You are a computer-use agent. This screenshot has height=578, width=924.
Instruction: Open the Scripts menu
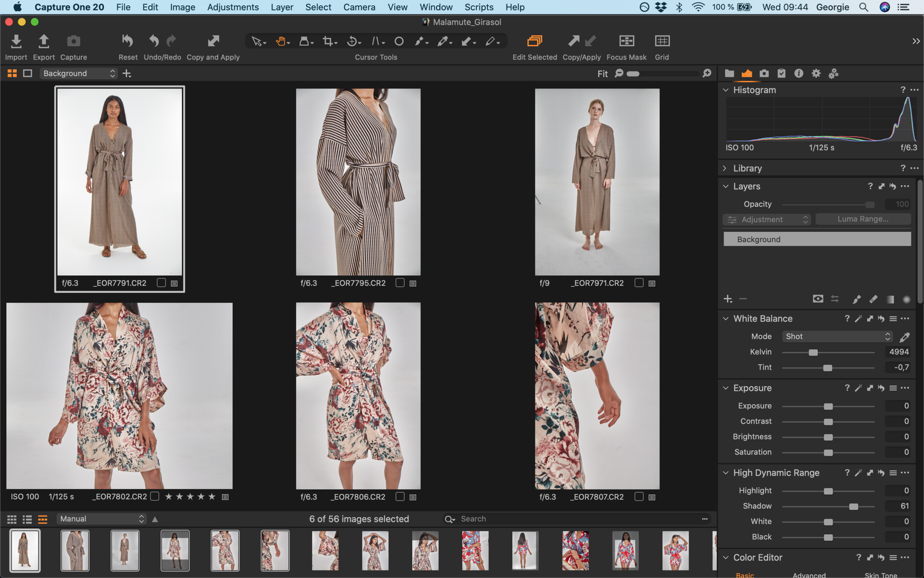point(479,7)
